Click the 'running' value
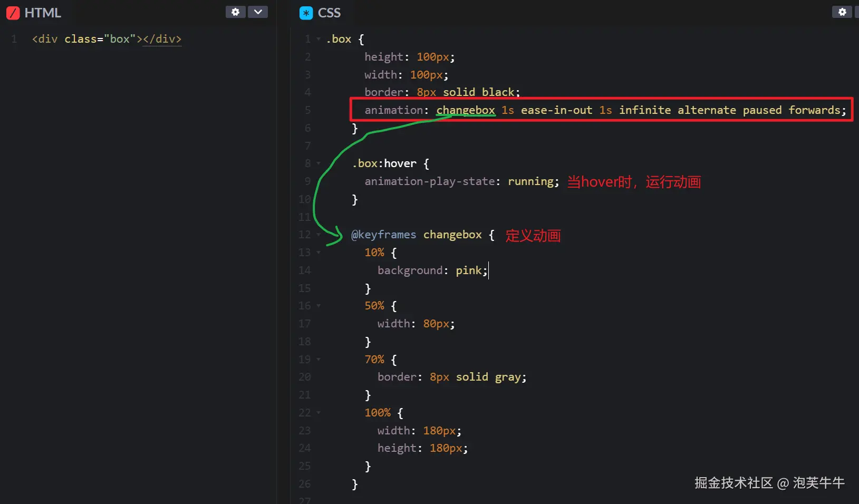Image resolution: width=859 pixels, height=504 pixels. [531, 181]
